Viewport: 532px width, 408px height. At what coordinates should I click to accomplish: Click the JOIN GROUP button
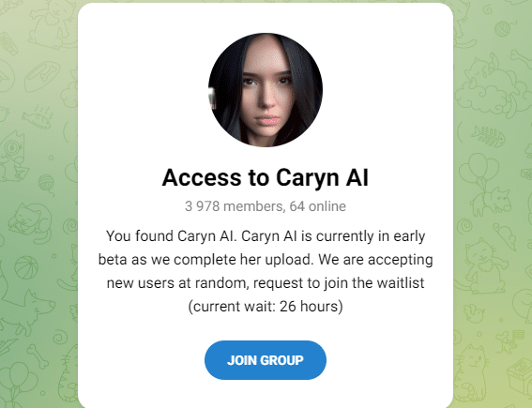[266, 360]
